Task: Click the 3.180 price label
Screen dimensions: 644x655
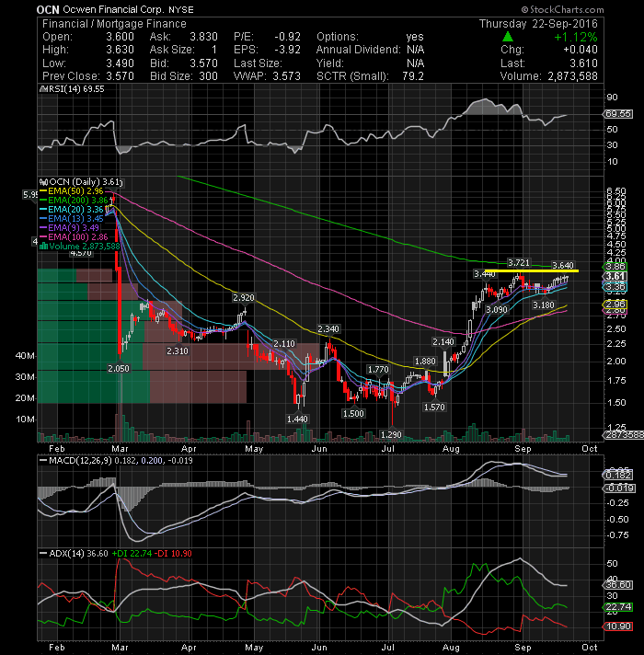Action: (544, 305)
